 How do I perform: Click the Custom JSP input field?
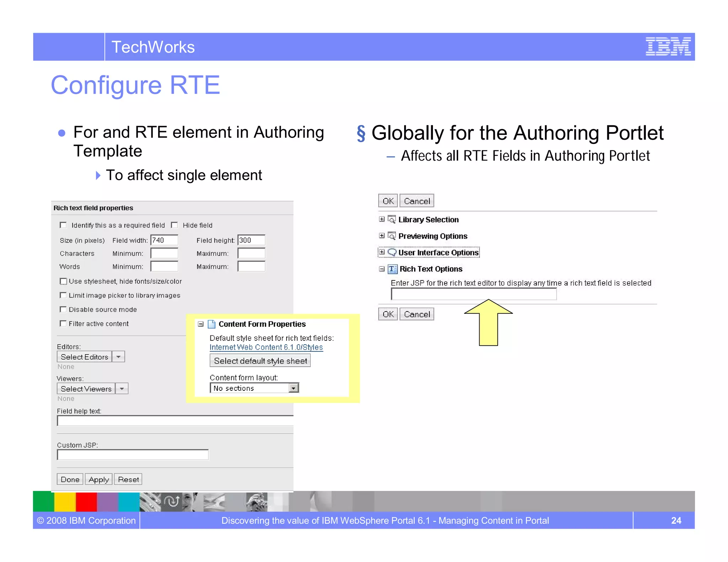pos(133,455)
